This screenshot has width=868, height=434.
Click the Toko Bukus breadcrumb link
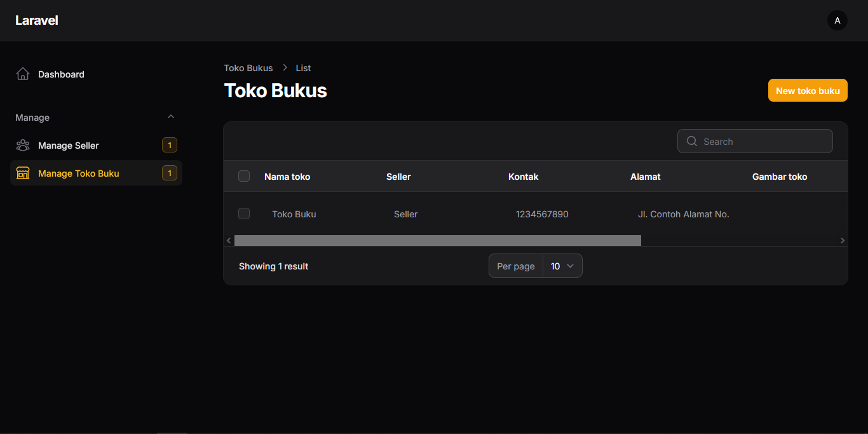tap(248, 68)
